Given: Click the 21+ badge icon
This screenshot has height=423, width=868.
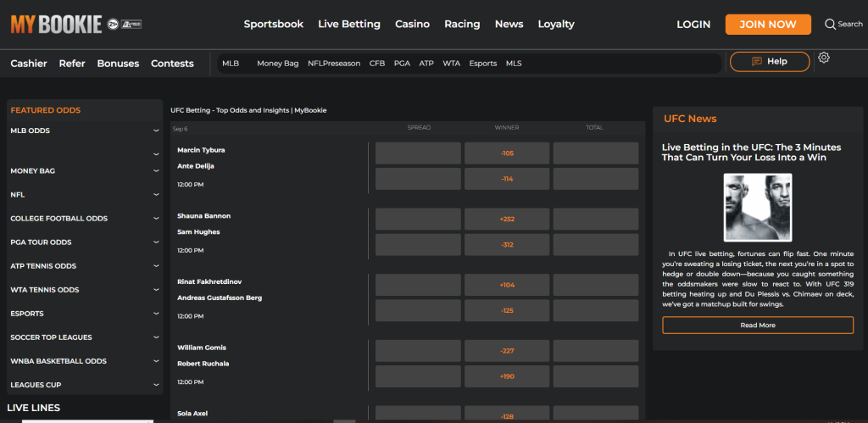Looking at the screenshot, I should click(113, 25).
